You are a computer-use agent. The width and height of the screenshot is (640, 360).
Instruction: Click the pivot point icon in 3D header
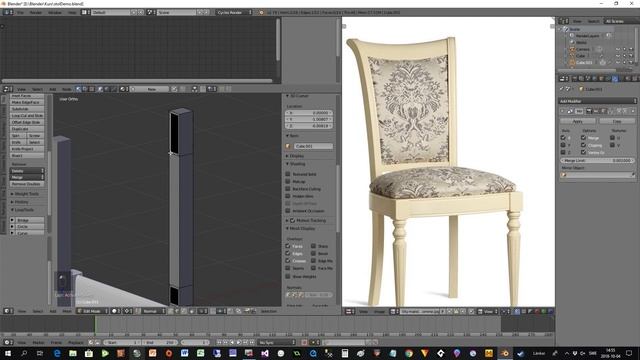click(128, 311)
